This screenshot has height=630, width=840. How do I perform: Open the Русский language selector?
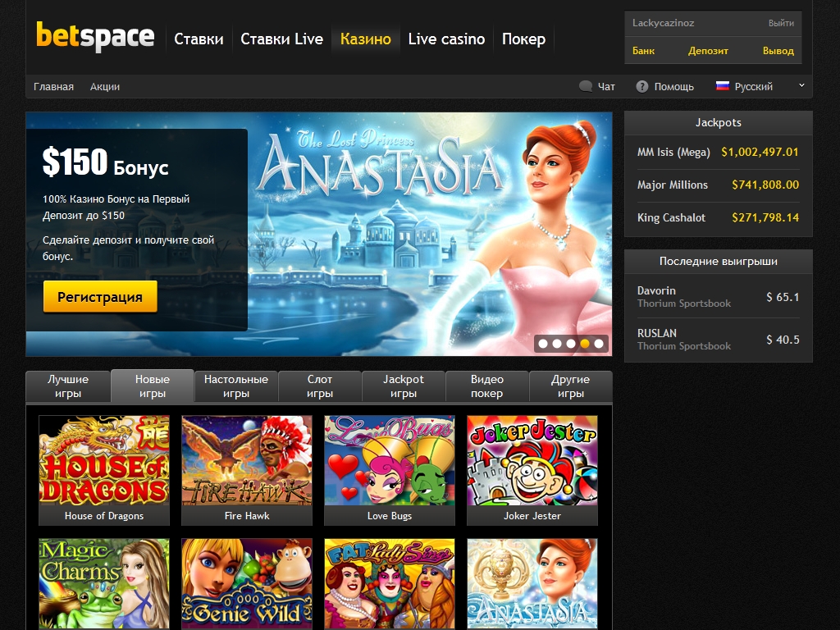tap(753, 86)
